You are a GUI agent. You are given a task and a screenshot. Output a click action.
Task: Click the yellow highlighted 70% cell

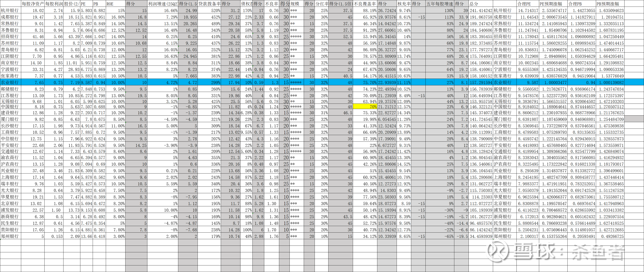click(x=365, y=107)
